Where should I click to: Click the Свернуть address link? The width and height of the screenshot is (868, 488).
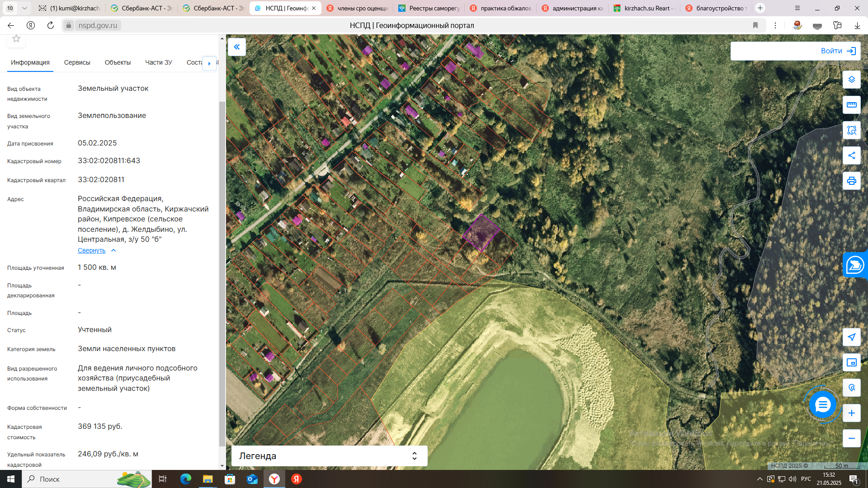[x=91, y=250]
